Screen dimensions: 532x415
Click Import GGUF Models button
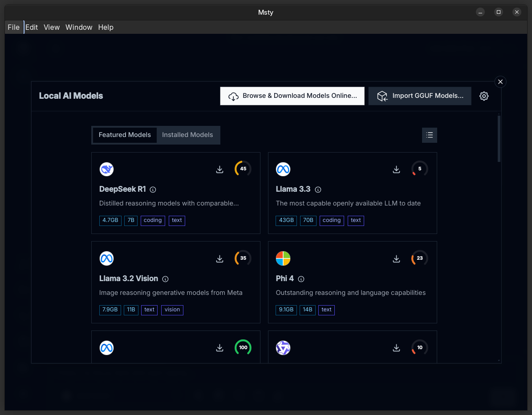tap(419, 96)
